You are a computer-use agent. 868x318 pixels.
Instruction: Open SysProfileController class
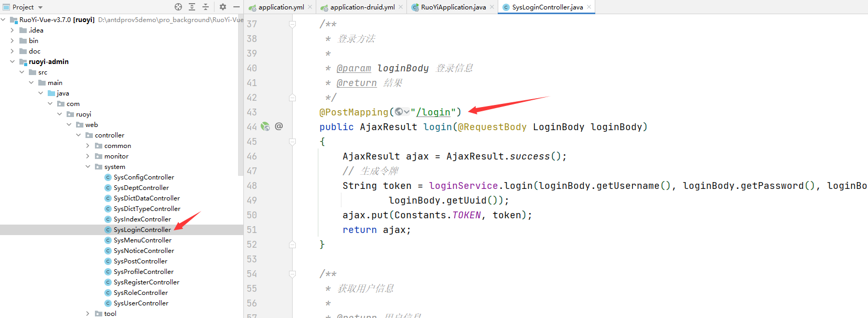click(144, 271)
